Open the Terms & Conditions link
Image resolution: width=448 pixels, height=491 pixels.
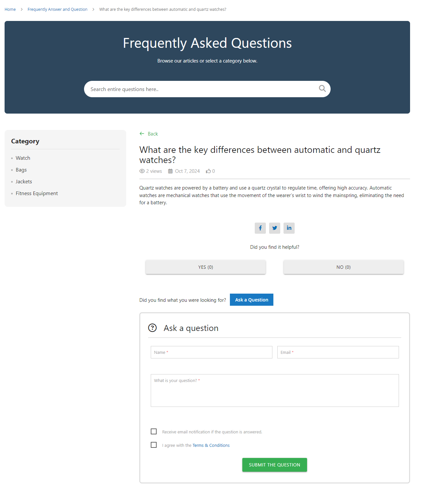[x=211, y=446]
